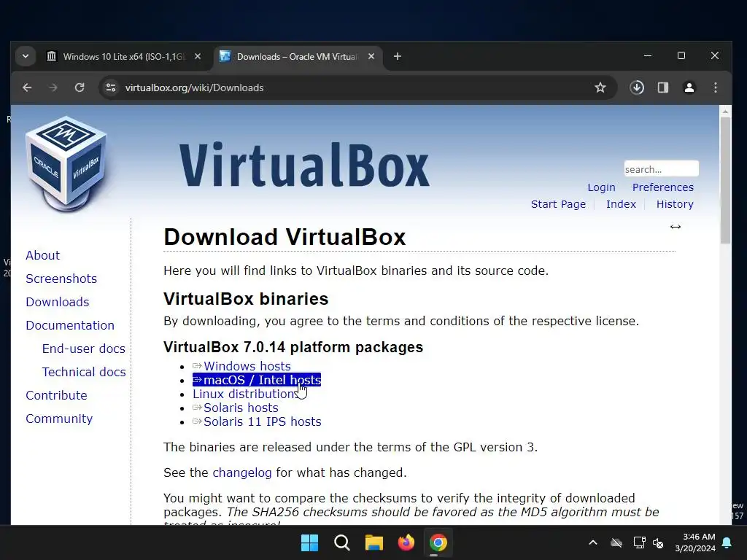Viewport: 747px width, 560px height.
Task: Open the History link
Action: click(x=675, y=204)
